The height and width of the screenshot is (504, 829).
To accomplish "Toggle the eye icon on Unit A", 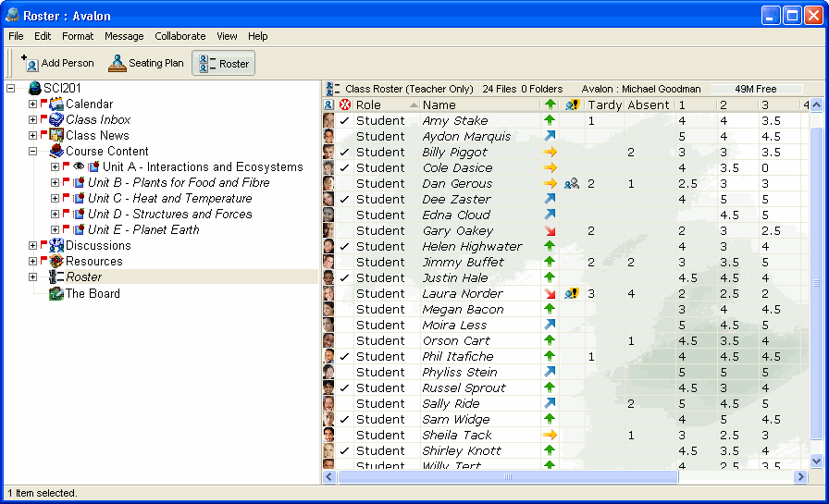I will (79, 167).
